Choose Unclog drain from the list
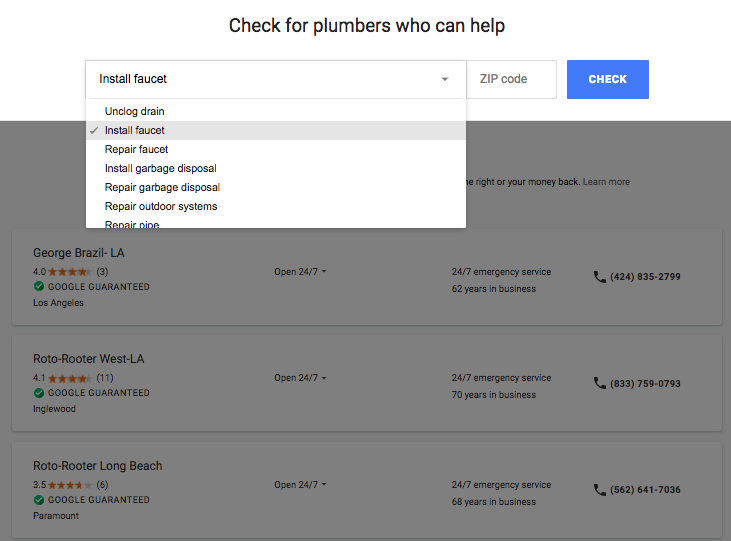This screenshot has width=731, height=541. [276, 111]
